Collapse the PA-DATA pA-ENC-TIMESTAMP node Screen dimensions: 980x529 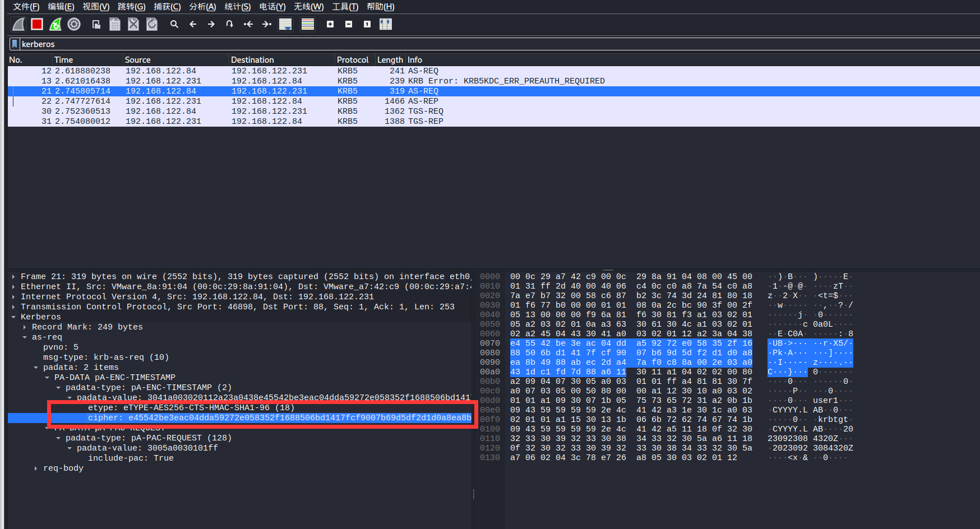[x=47, y=378]
